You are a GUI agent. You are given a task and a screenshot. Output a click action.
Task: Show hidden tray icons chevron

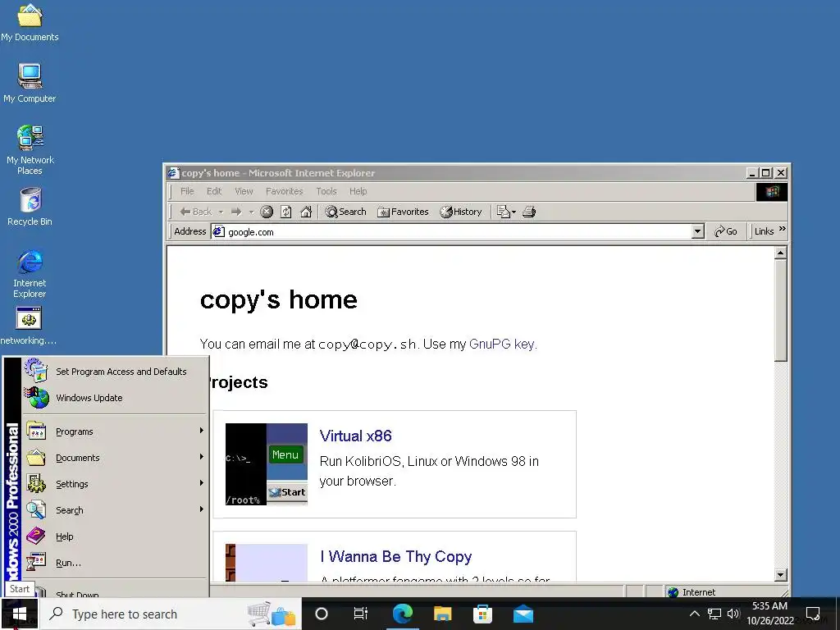[x=694, y=614]
